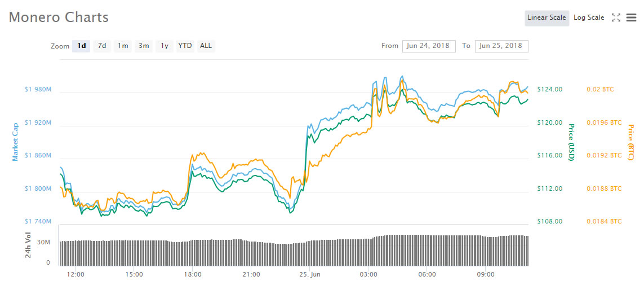Select the 1m zoom range
The width and height of the screenshot is (644, 285).
(x=123, y=46)
